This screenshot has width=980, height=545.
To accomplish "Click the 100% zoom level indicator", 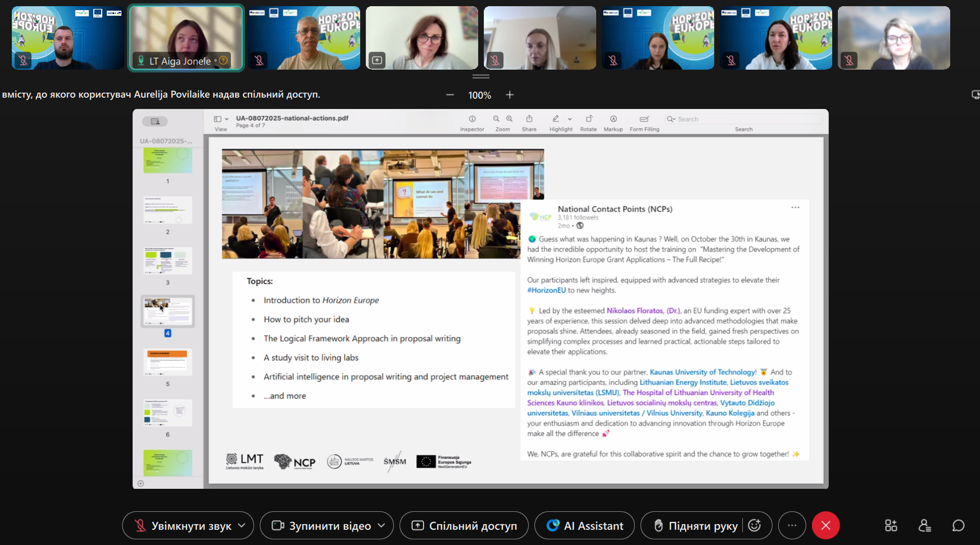I will (x=480, y=96).
